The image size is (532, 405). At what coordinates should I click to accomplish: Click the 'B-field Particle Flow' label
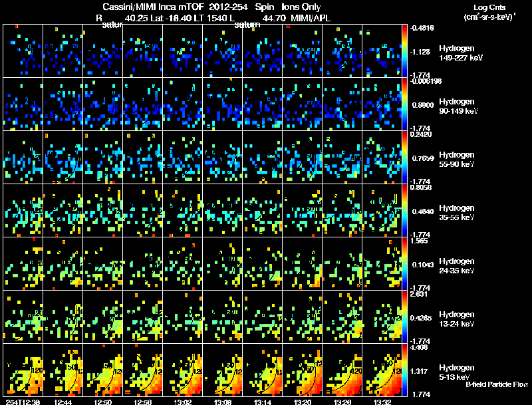pos(497,384)
